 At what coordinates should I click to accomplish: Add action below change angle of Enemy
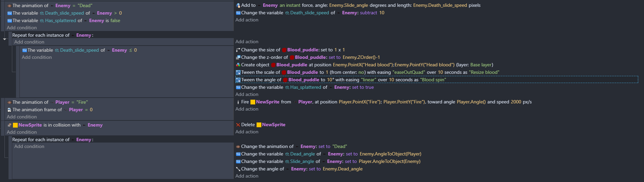(247, 176)
